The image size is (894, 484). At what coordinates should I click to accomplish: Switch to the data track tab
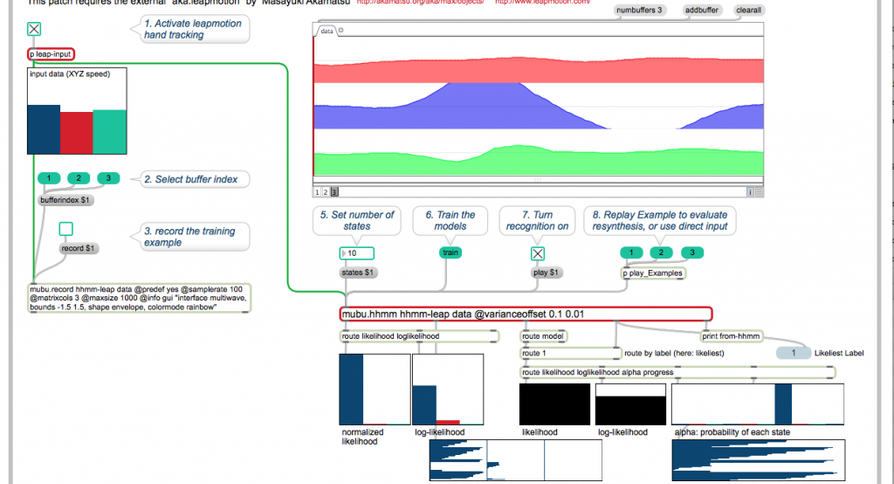326,31
